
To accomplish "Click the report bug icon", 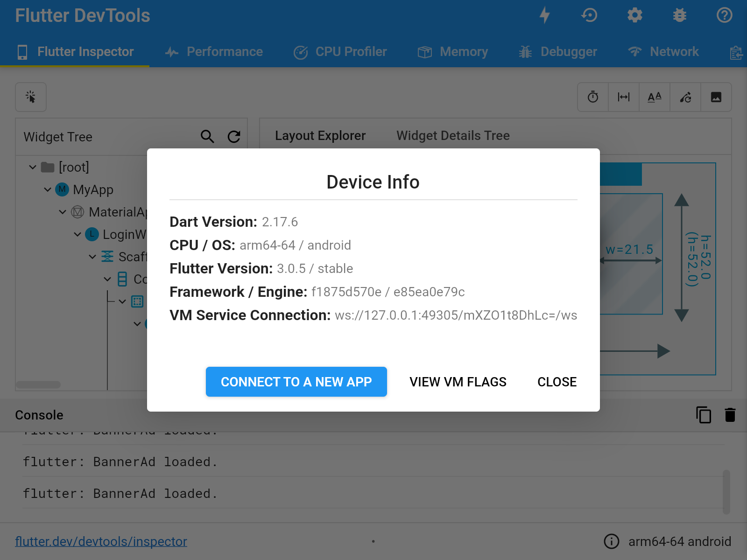I will click(x=679, y=15).
